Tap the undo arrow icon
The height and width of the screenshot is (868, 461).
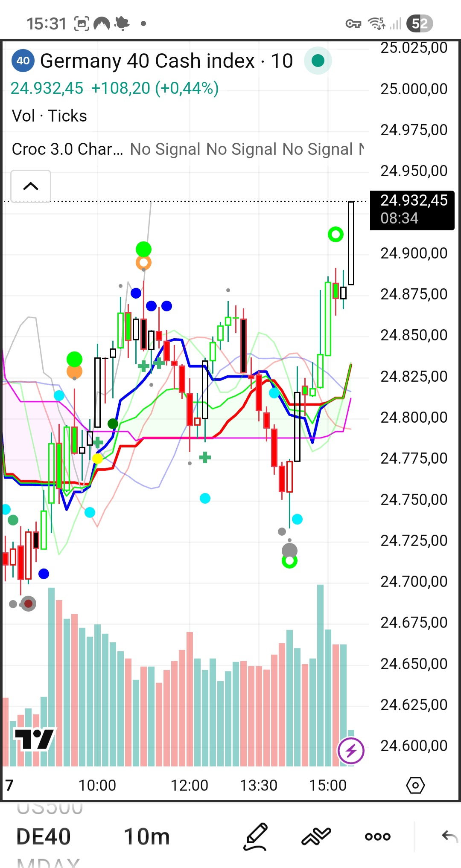tap(449, 836)
